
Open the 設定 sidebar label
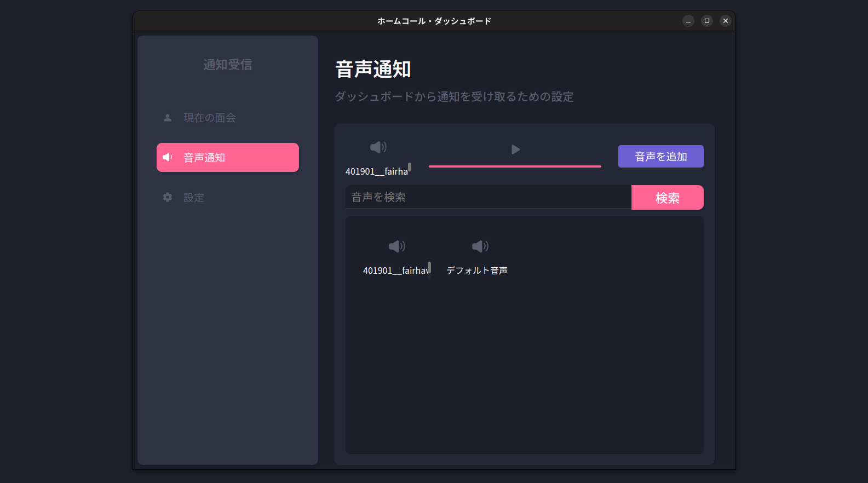[x=193, y=198]
